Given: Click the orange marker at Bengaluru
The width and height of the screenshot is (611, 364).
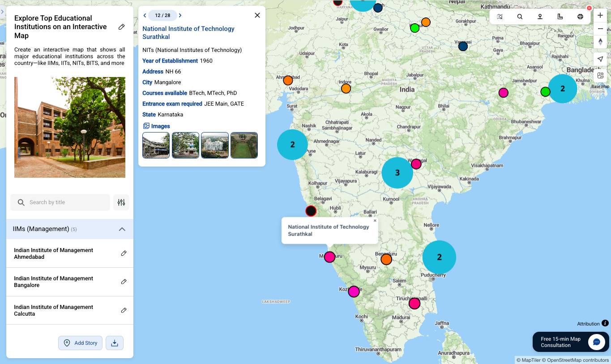Looking at the screenshot, I should pyautogui.click(x=386, y=259).
